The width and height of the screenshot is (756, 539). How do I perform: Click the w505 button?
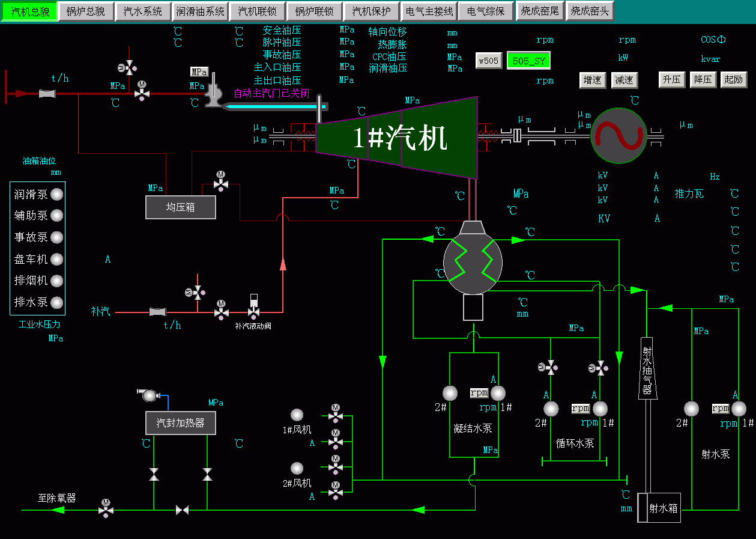(489, 61)
